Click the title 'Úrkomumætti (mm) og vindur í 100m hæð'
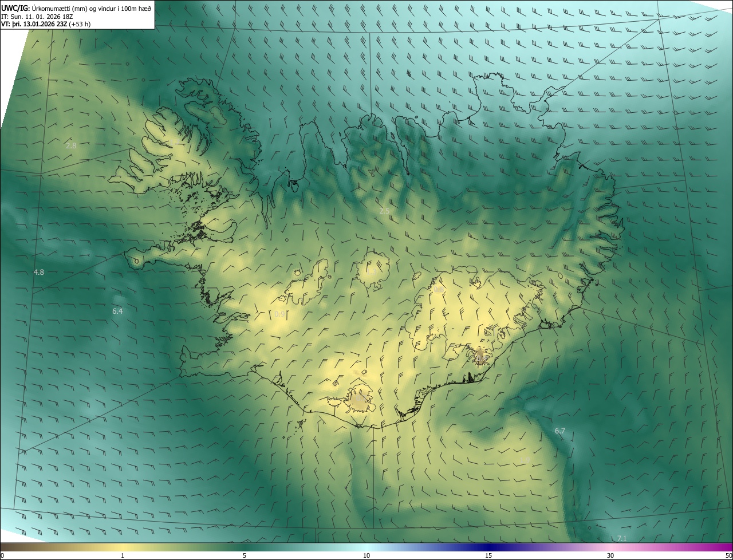 (90, 7)
